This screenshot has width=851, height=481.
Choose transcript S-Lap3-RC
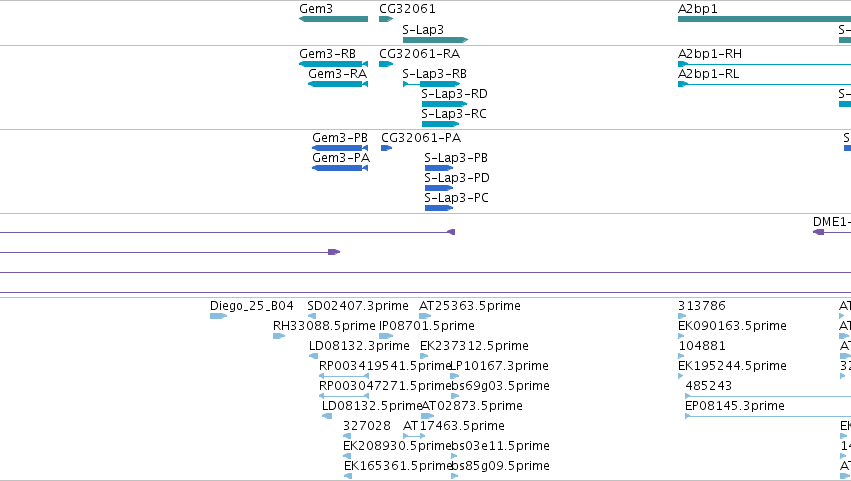(x=441, y=124)
